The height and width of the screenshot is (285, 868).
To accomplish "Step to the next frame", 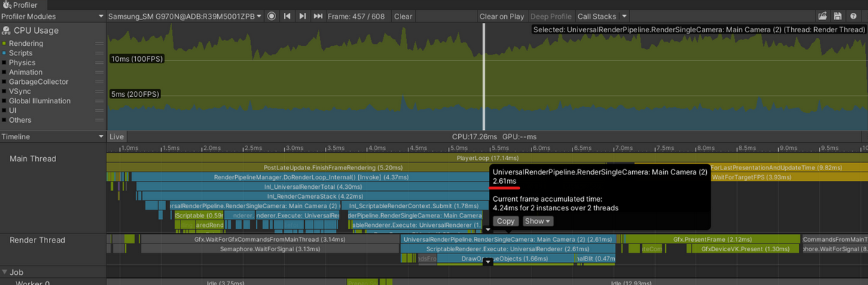I will tap(303, 16).
